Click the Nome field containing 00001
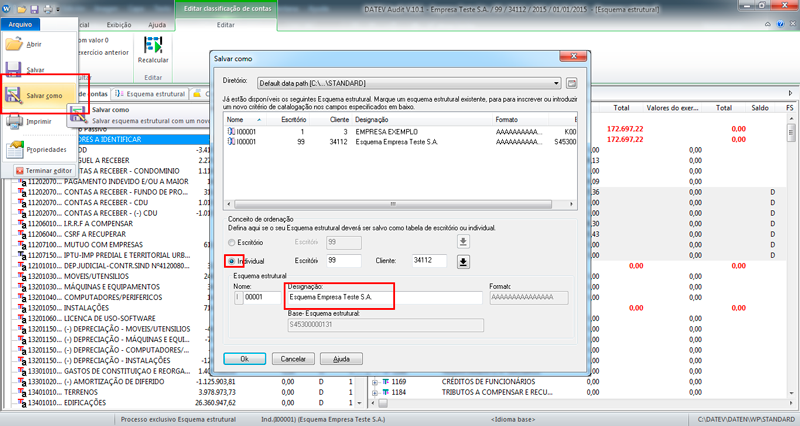This screenshot has height=426, width=800. 262,297
